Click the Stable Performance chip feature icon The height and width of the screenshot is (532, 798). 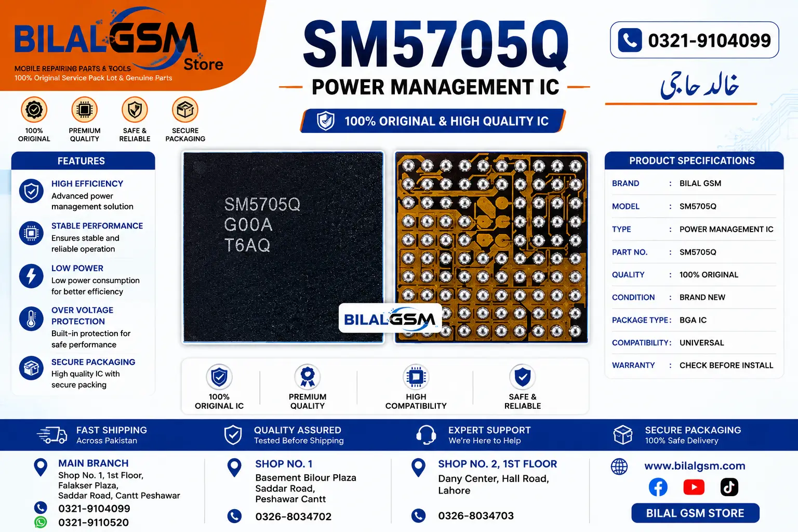32,233
